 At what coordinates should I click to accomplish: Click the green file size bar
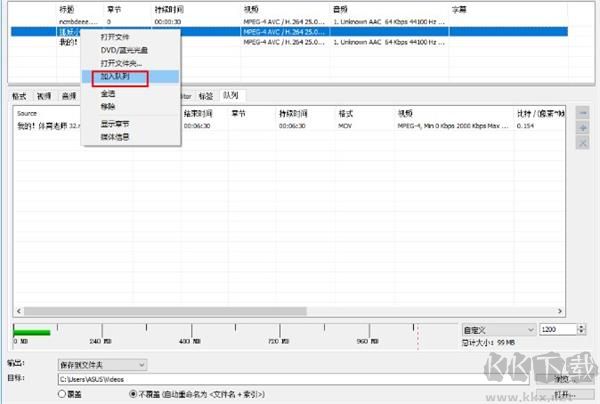[31, 329]
